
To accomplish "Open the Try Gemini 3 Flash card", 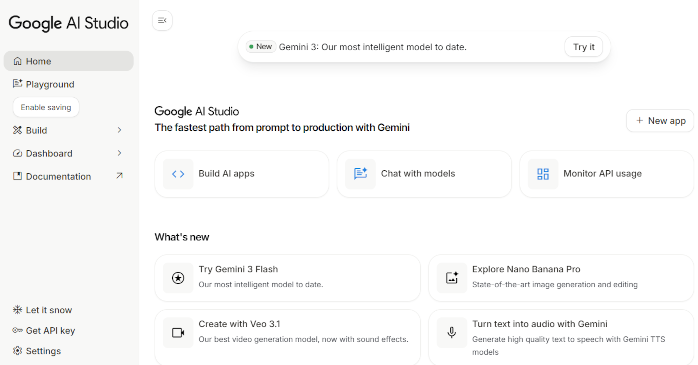I will click(x=288, y=278).
